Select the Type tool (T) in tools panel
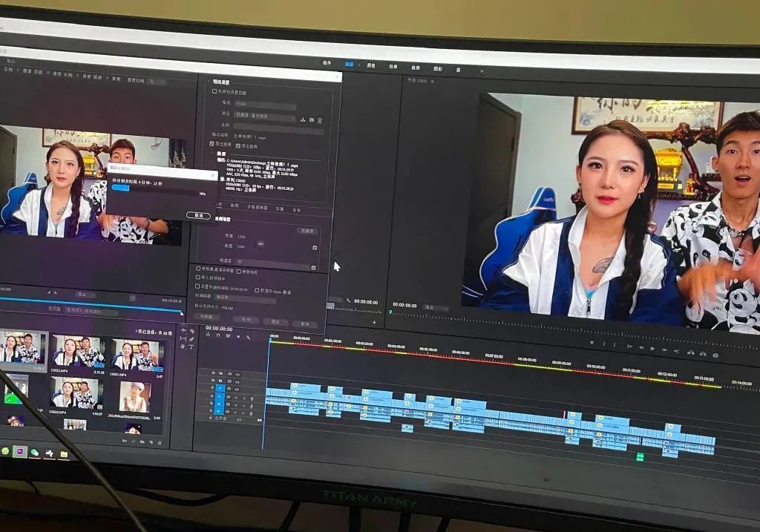 pos(191,347)
